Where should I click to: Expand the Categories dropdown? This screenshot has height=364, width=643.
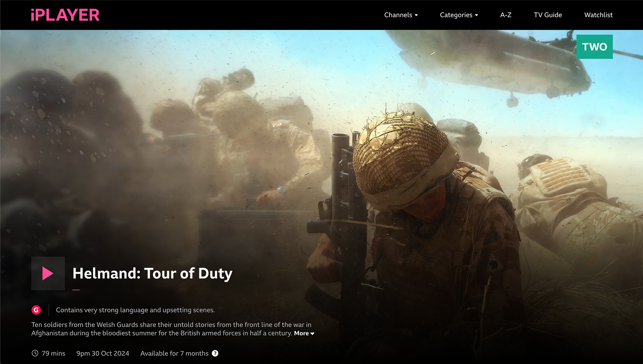458,15
